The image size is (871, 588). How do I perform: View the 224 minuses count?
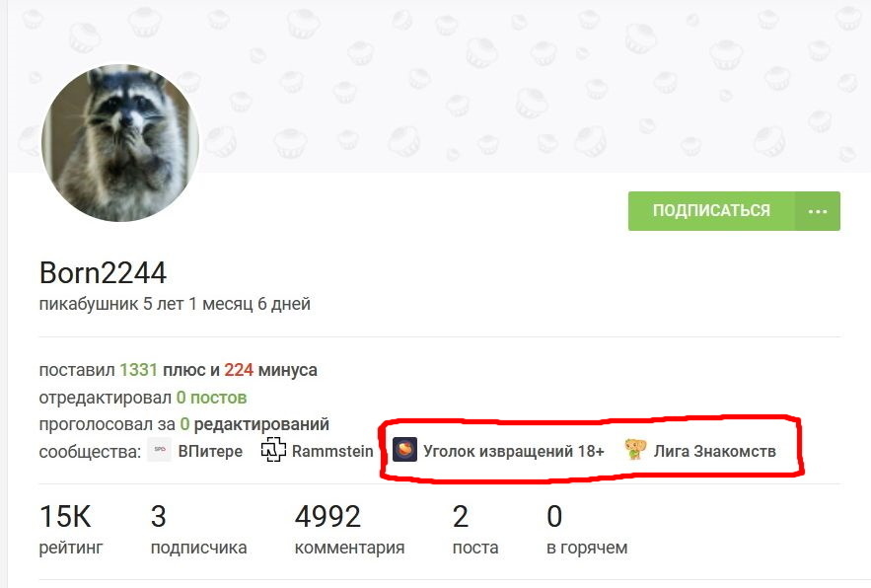[x=239, y=370]
